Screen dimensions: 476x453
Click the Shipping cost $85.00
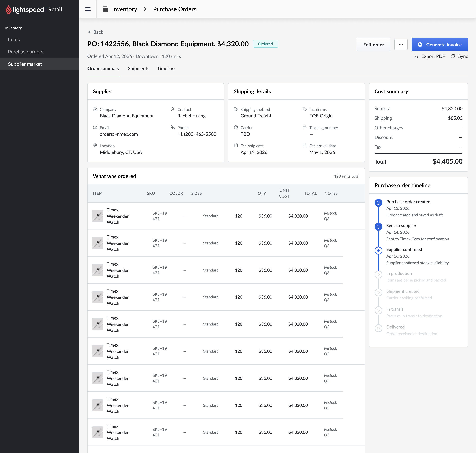pos(455,118)
